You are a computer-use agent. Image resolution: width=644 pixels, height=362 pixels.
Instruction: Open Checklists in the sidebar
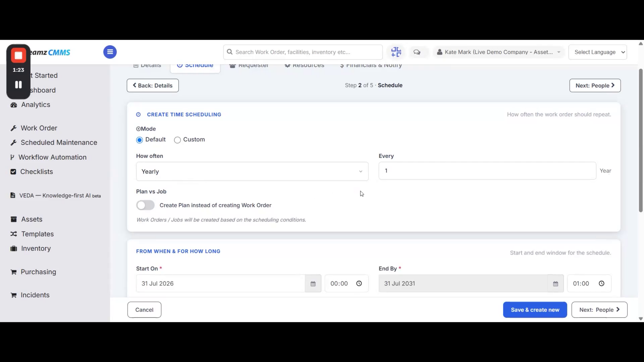tap(36, 172)
